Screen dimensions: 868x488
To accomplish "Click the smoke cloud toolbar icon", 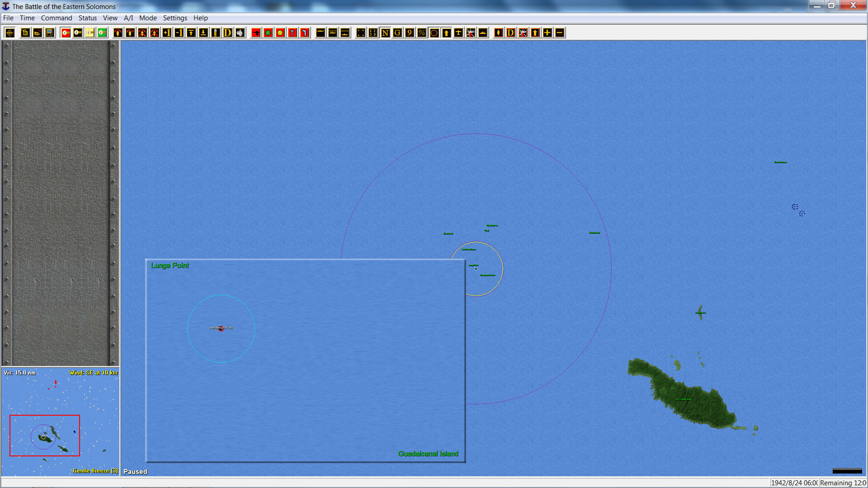I will 240,33.
